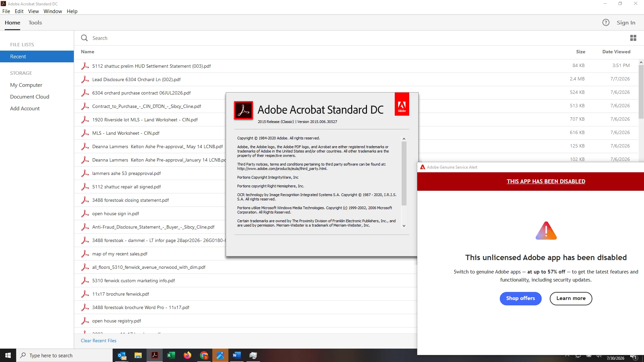The height and width of the screenshot is (362, 644).
Task: Click PDF icon beside MLS - Land Worksheet - CIN.pdf
Action: pos(85,133)
